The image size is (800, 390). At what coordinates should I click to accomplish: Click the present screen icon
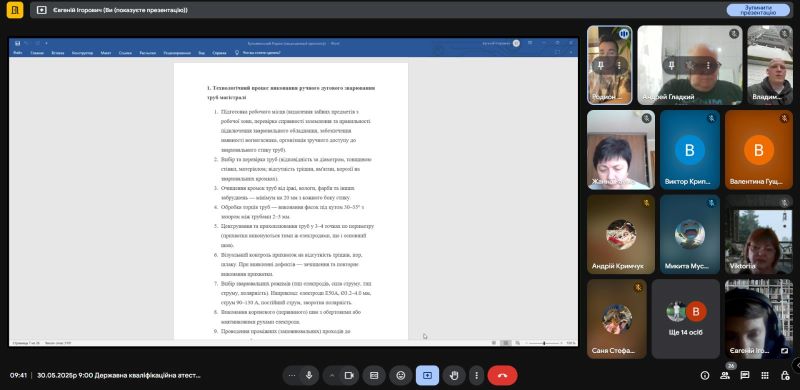pos(428,375)
